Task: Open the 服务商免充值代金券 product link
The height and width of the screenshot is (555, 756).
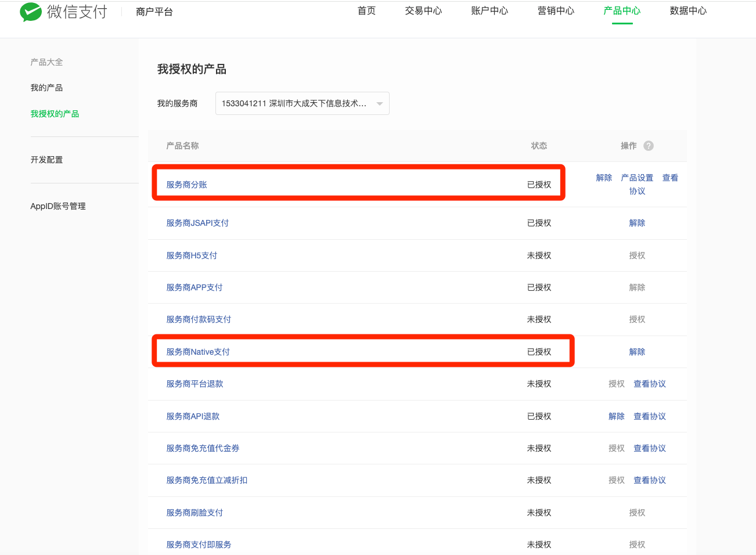Action: (203, 448)
